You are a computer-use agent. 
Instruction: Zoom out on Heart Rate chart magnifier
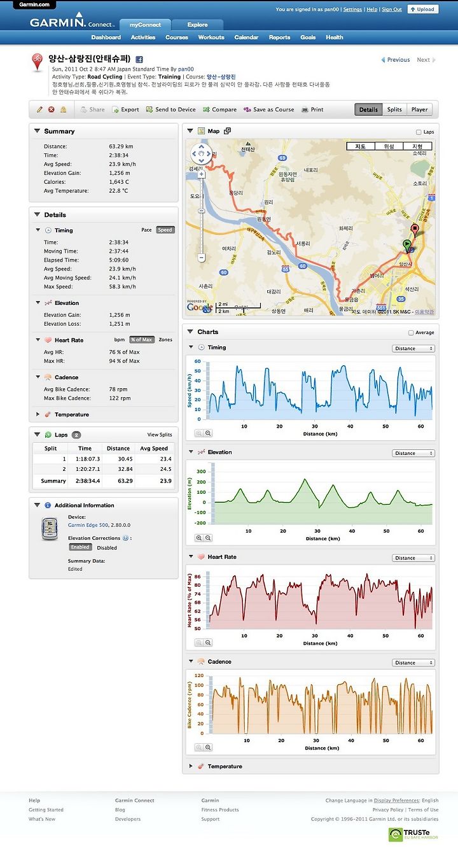pos(207,643)
